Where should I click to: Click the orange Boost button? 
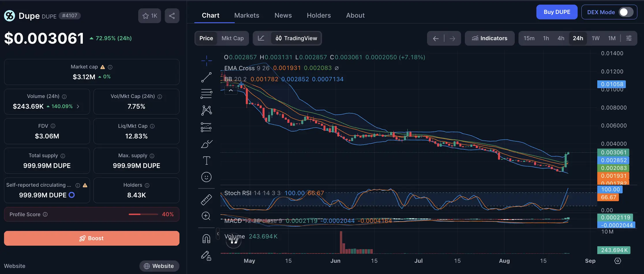[92, 238]
